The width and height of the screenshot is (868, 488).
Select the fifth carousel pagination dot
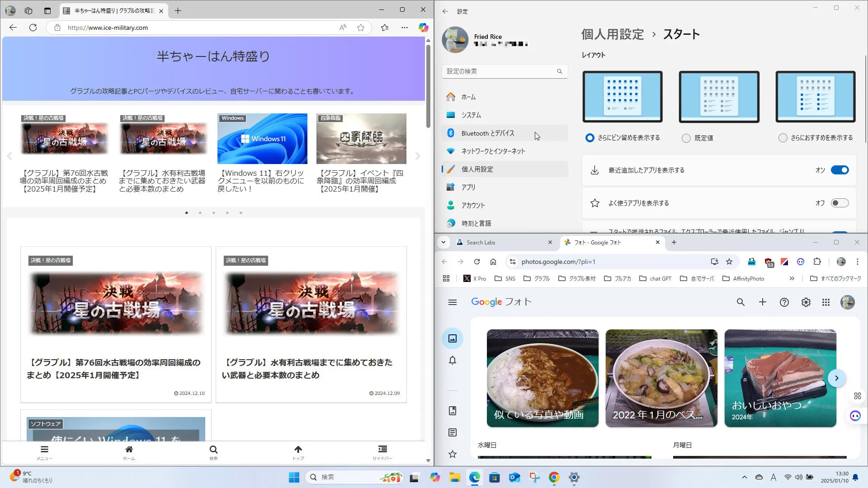pos(241,213)
